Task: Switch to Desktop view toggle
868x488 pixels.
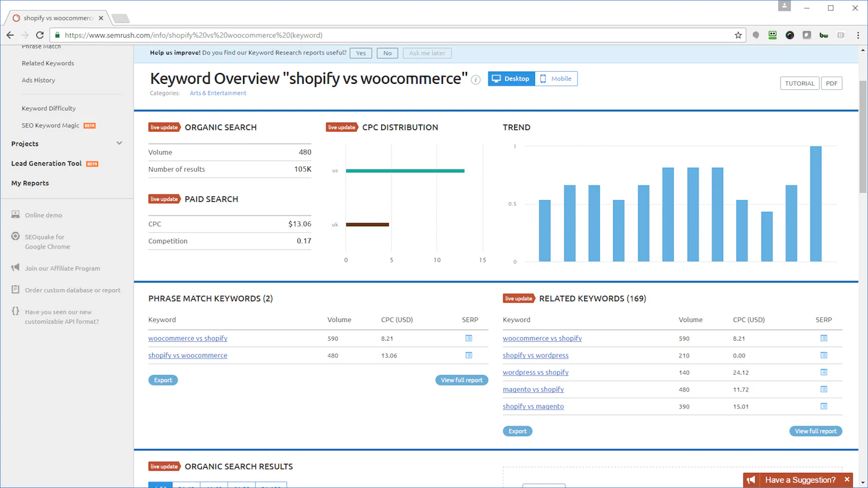Action: [x=511, y=78]
